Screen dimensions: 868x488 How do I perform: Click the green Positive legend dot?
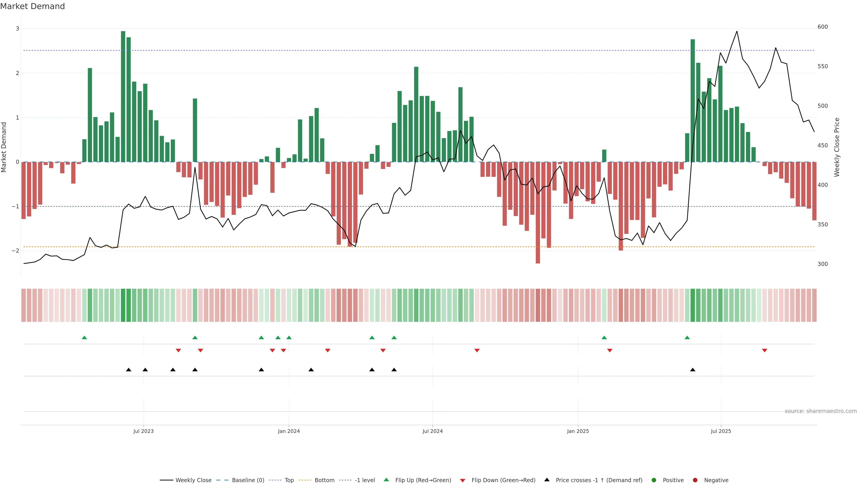(654, 480)
